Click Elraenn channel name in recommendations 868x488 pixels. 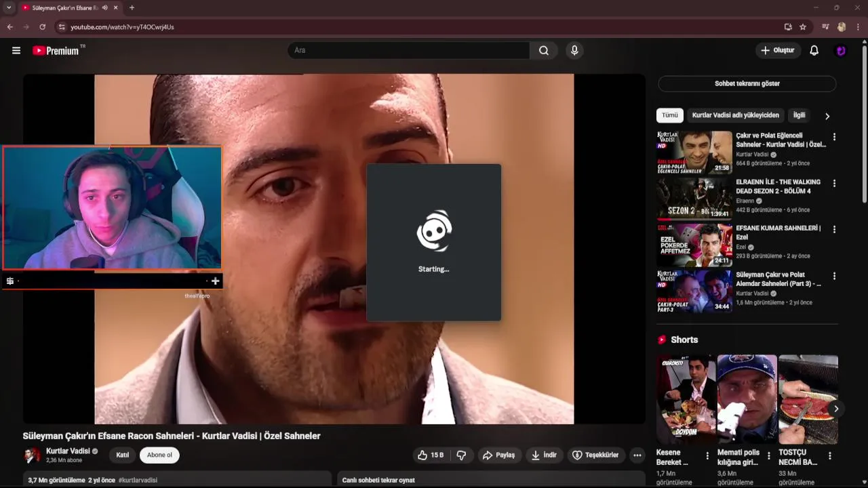tap(745, 201)
